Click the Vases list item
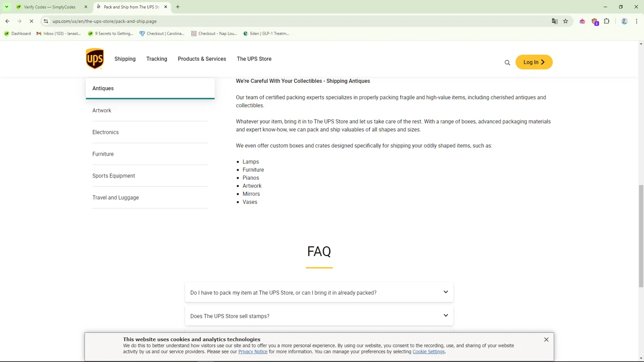The image size is (644, 362). 250,202
